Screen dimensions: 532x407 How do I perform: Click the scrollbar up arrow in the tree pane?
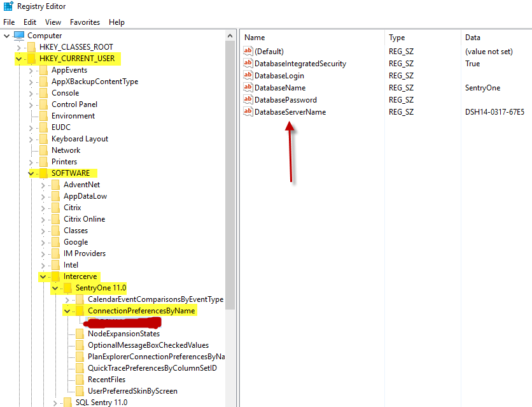coord(230,34)
